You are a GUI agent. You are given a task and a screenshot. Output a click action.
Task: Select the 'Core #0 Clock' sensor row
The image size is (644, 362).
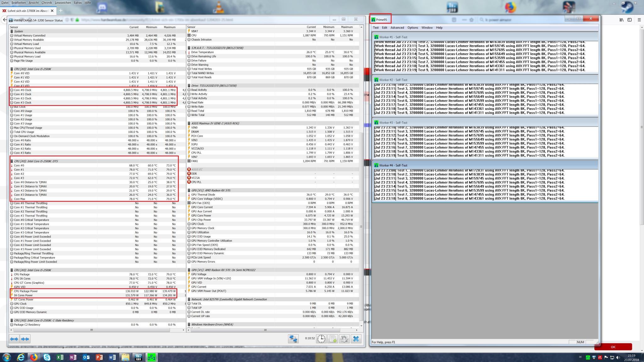[x=97, y=90]
